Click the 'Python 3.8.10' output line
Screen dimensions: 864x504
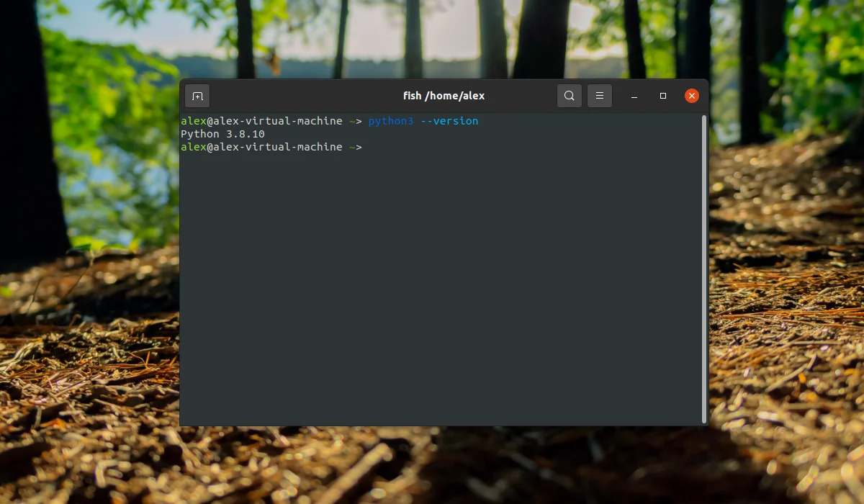[222, 134]
